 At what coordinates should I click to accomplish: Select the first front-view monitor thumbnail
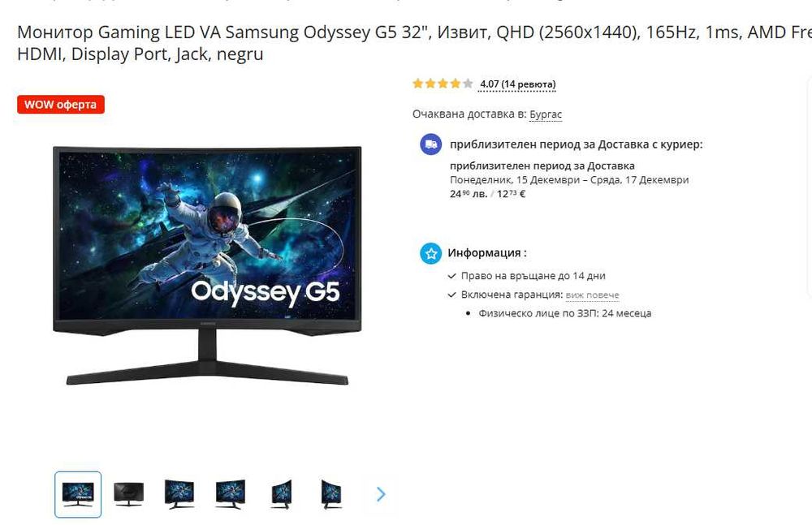point(78,494)
